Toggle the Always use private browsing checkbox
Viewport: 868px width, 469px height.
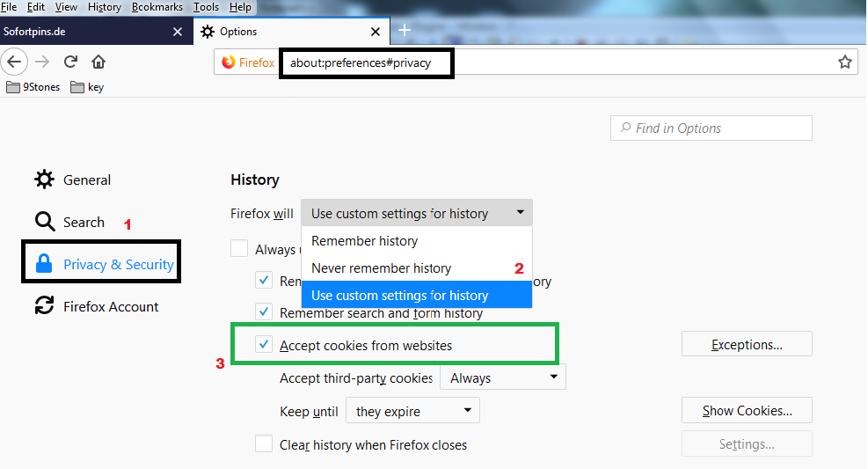coord(239,248)
